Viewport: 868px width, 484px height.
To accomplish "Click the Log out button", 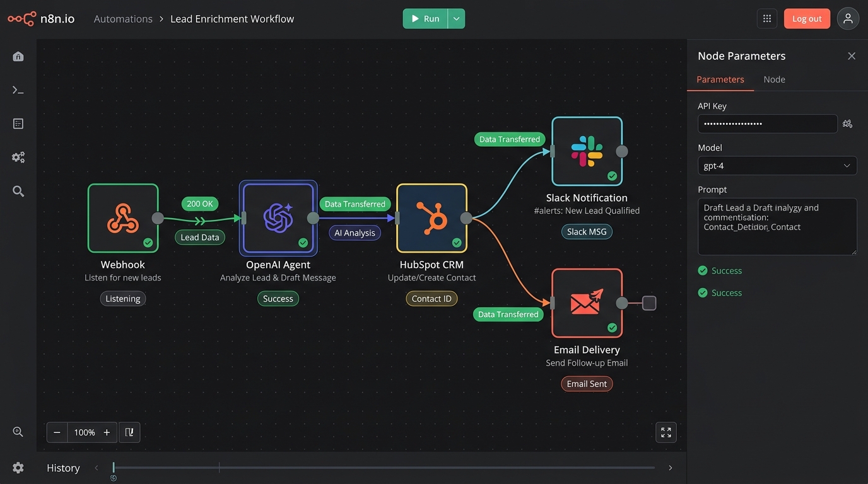I will tap(807, 18).
